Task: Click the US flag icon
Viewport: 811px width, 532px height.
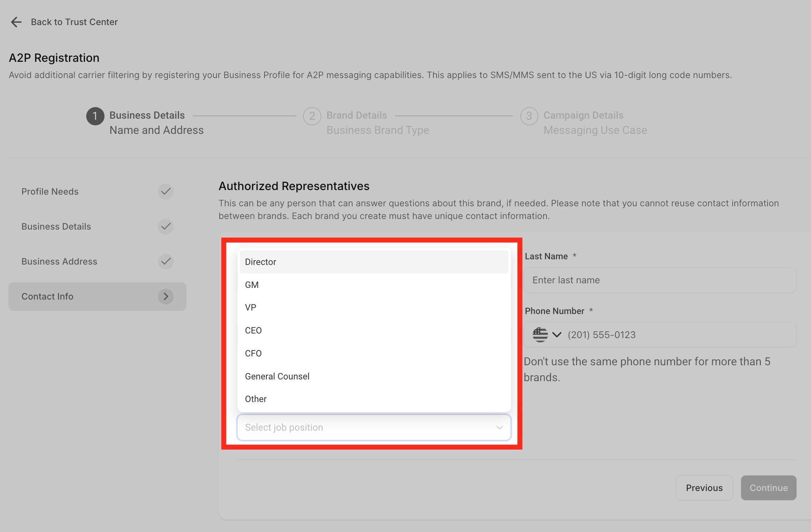Action: click(540, 335)
